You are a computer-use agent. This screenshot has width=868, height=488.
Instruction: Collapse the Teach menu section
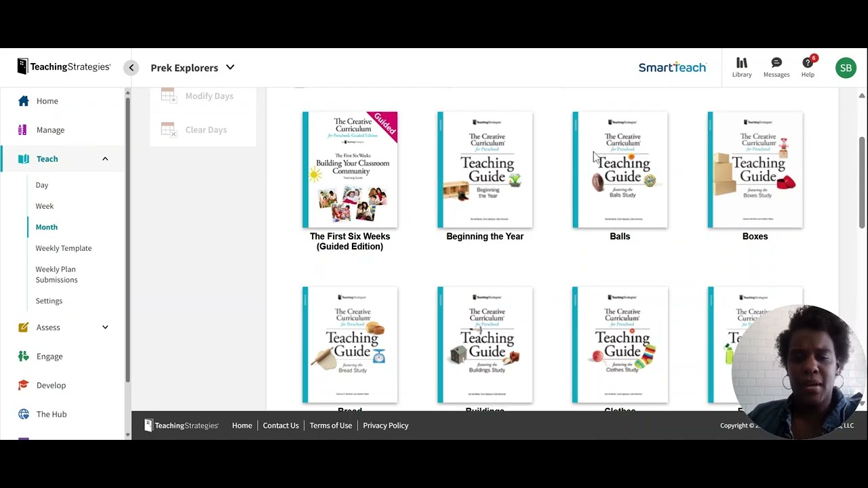click(105, 159)
